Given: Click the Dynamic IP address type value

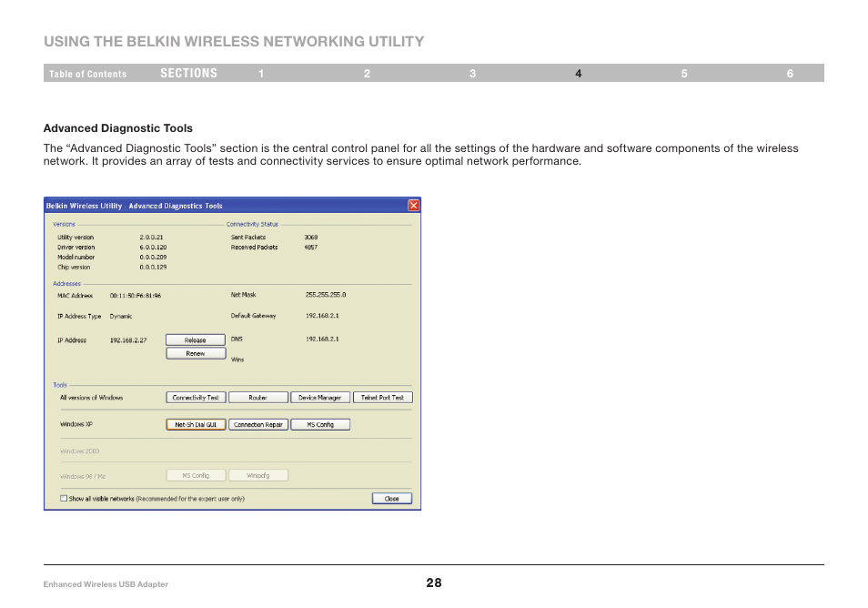Looking at the screenshot, I should click(x=121, y=316).
